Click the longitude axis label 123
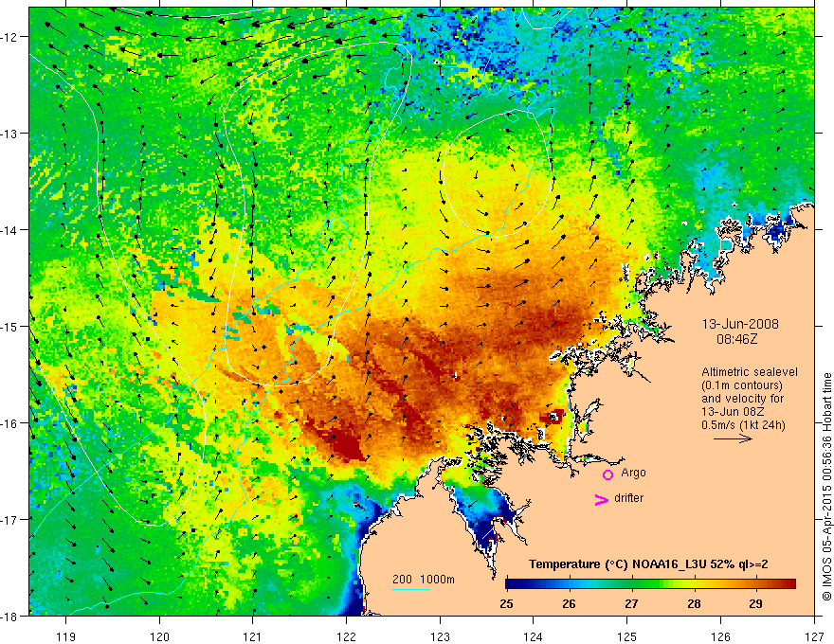834x644 pixels. tap(440, 636)
